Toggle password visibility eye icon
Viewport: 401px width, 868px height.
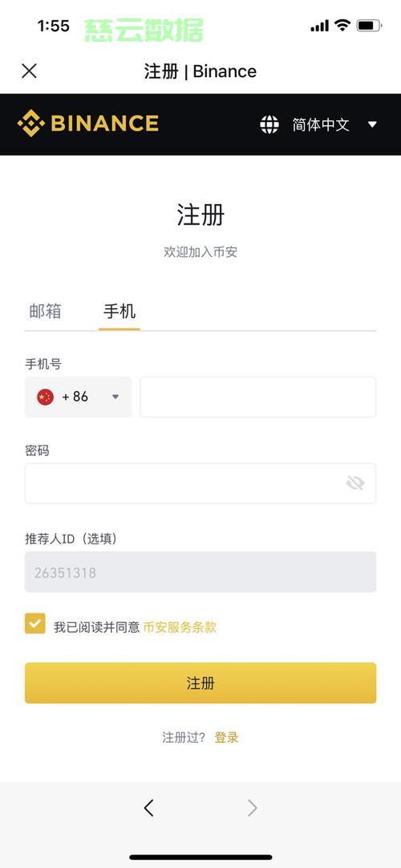[355, 483]
